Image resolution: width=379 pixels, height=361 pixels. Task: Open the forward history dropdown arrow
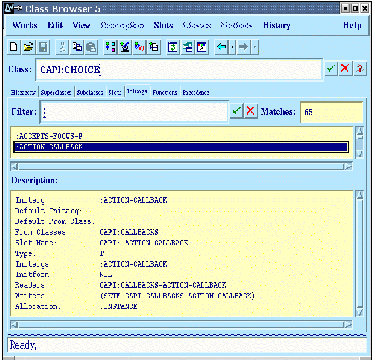254,48
